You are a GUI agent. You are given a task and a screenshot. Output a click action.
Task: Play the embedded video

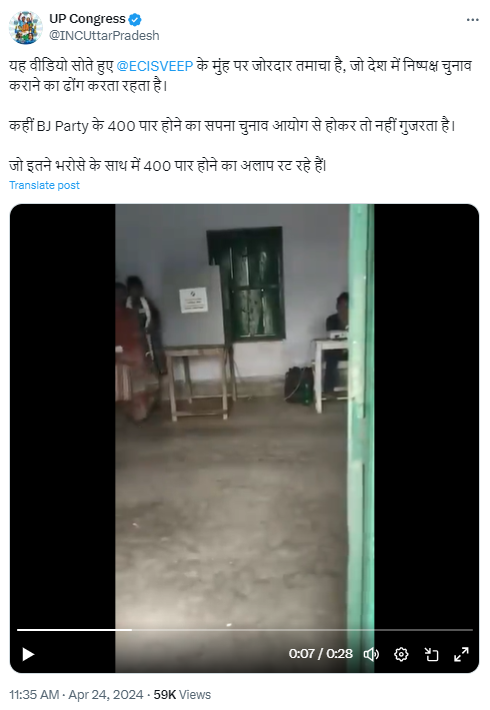click(x=28, y=654)
